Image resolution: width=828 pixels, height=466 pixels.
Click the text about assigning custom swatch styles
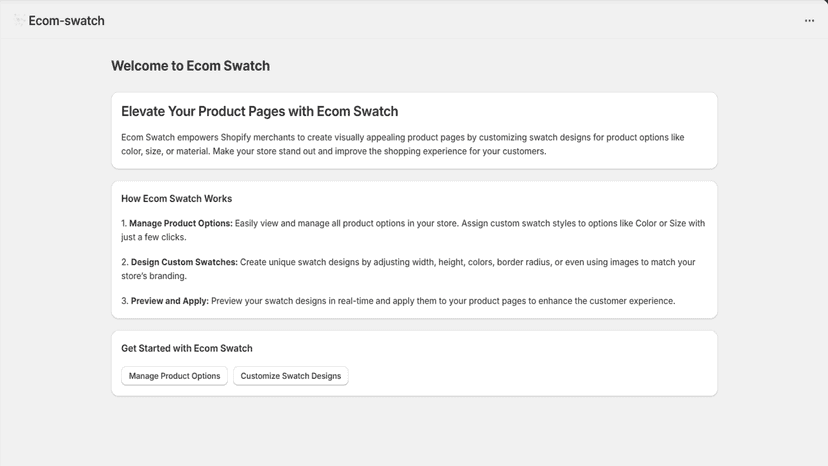[x=583, y=223]
